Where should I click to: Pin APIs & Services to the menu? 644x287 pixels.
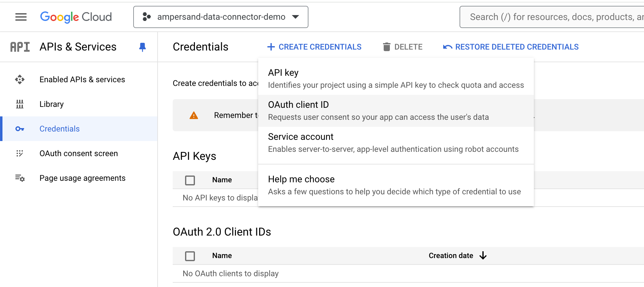point(142,47)
